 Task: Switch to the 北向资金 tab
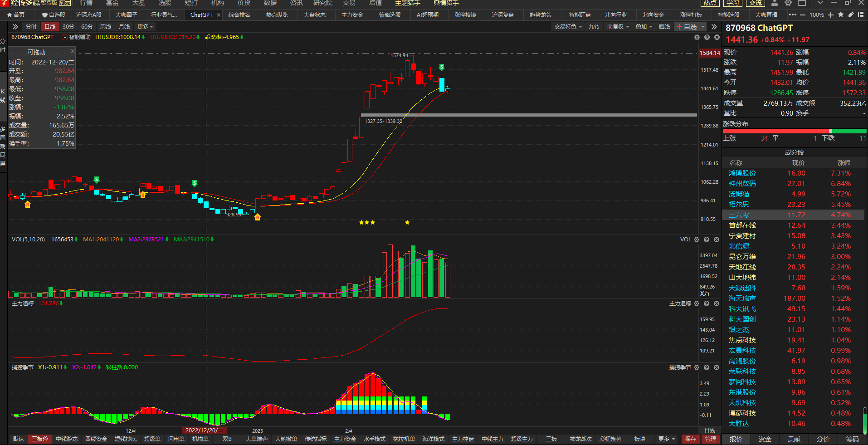point(653,15)
